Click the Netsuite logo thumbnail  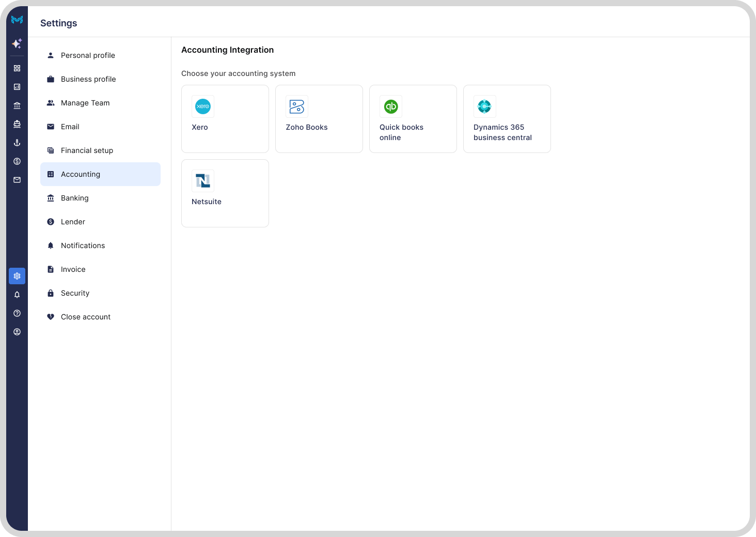(x=203, y=181)
